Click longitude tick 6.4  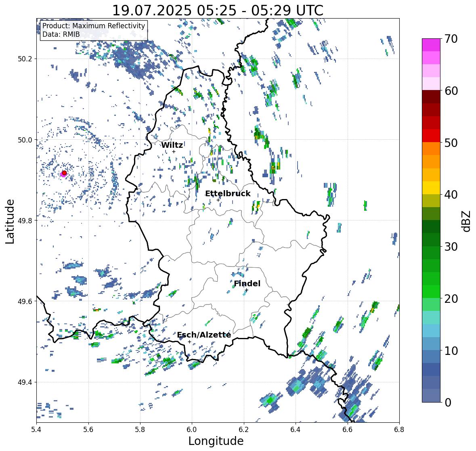coord(296,429)
